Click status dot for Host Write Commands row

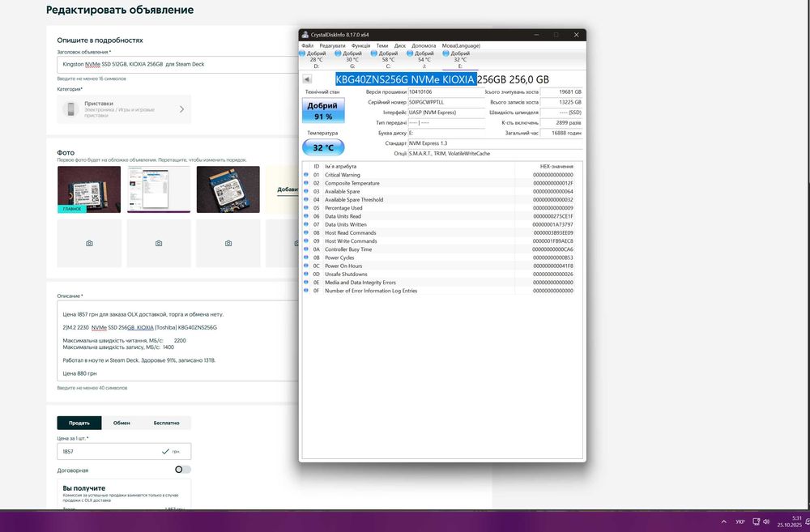click(306, 240)
